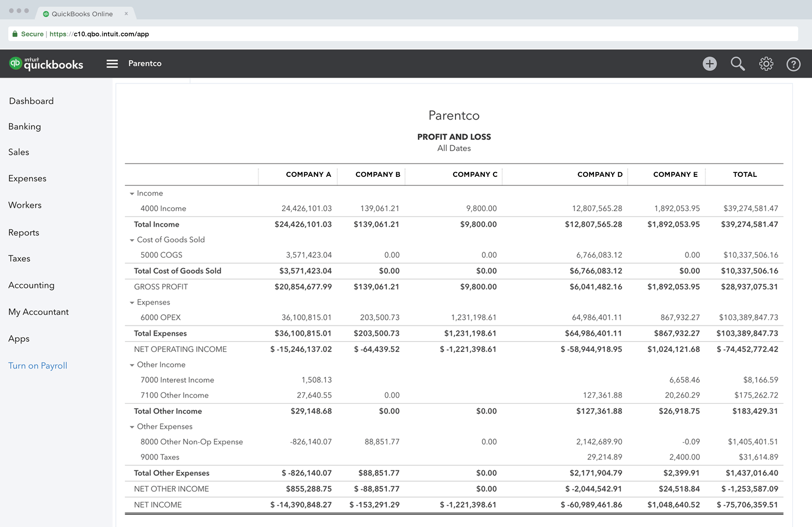
Task: Collapse the Other Expenses section
Action: pos(132,427)
